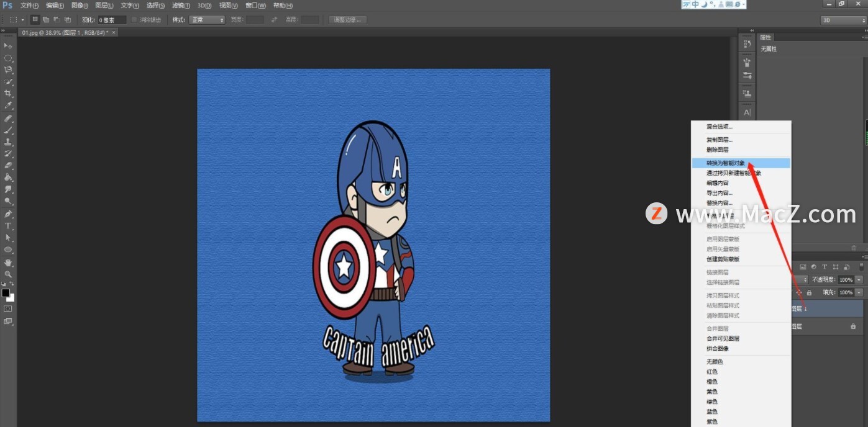Toggle Quick Mask mode icon
This screenshot has height=427, width=868.
click(8, 308)
